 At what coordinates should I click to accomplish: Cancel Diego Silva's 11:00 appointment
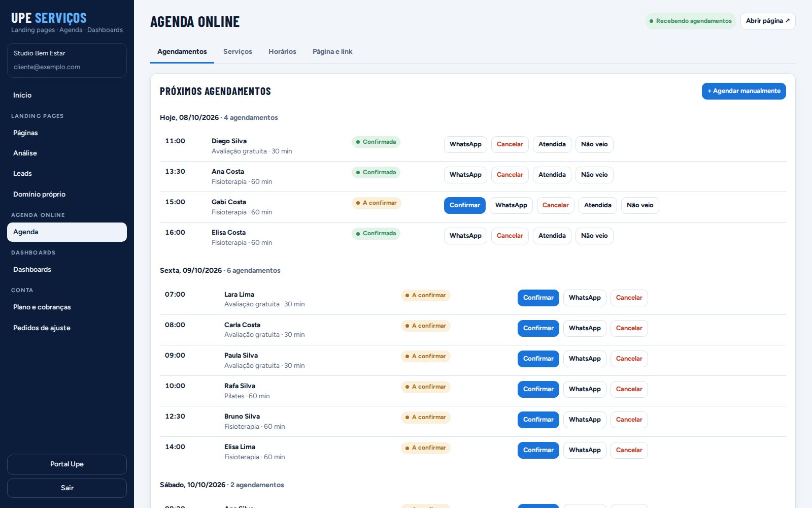click(x=510, y=144)
